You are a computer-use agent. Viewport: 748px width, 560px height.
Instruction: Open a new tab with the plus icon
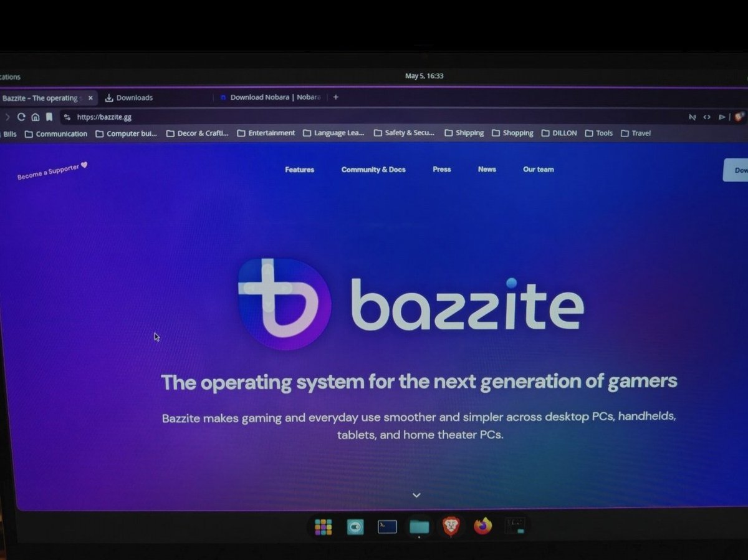[x=335, y=97]
